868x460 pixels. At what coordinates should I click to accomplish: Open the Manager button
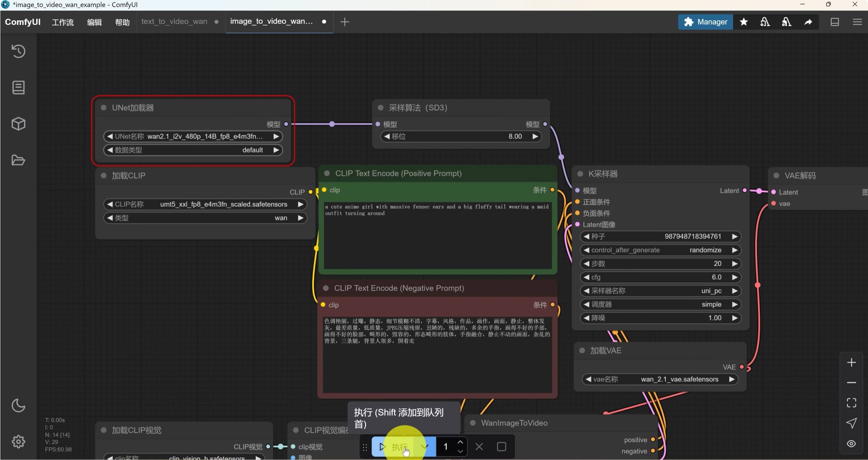705,22
